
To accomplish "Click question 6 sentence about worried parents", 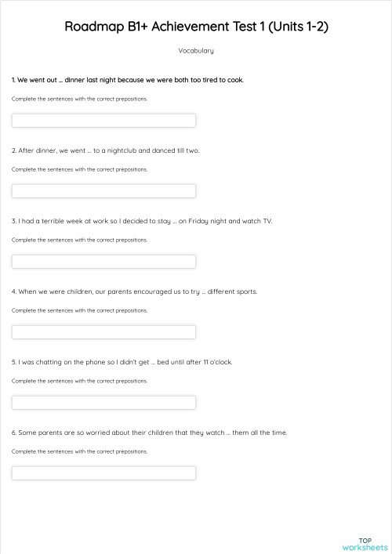I will click(x=149, y=433).
